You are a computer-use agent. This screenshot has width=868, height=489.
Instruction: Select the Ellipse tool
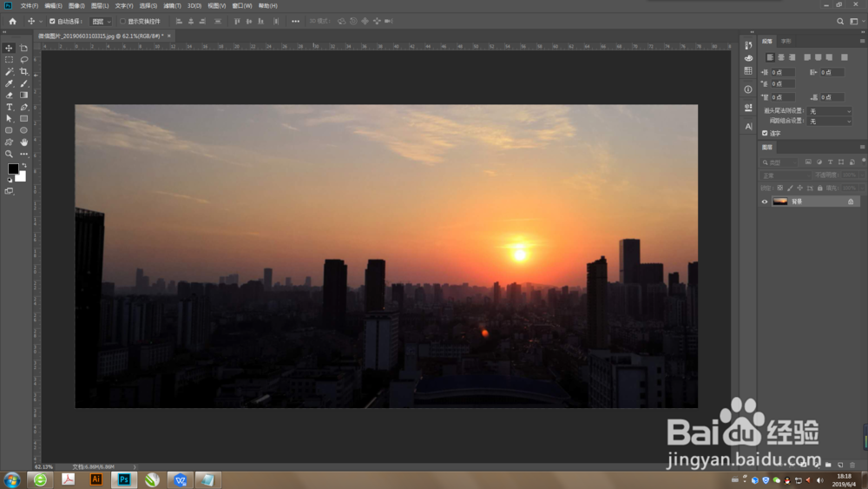[23, 130]
